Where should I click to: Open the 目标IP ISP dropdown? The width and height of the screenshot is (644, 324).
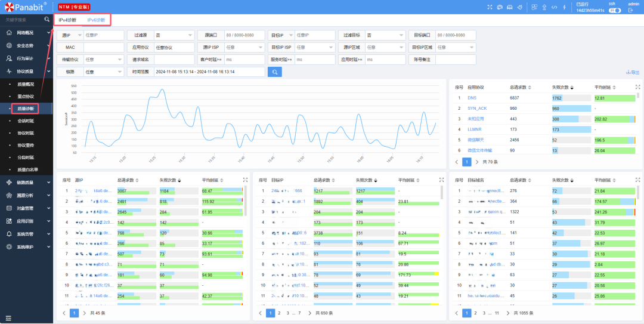click(315, 47)
